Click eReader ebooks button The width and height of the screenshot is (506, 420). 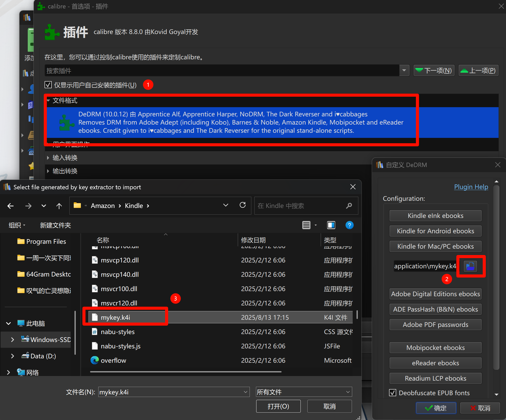(435, 363)
